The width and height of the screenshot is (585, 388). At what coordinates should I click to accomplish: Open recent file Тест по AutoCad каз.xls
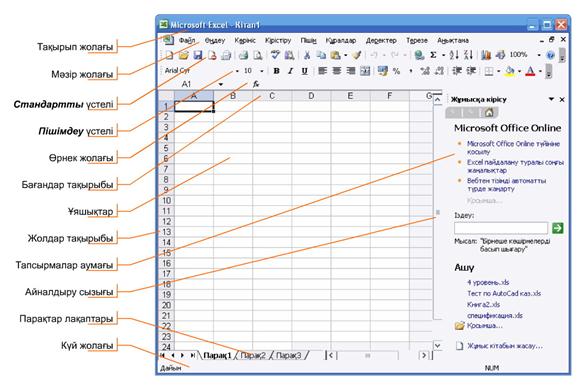click(x=504, y=293)
